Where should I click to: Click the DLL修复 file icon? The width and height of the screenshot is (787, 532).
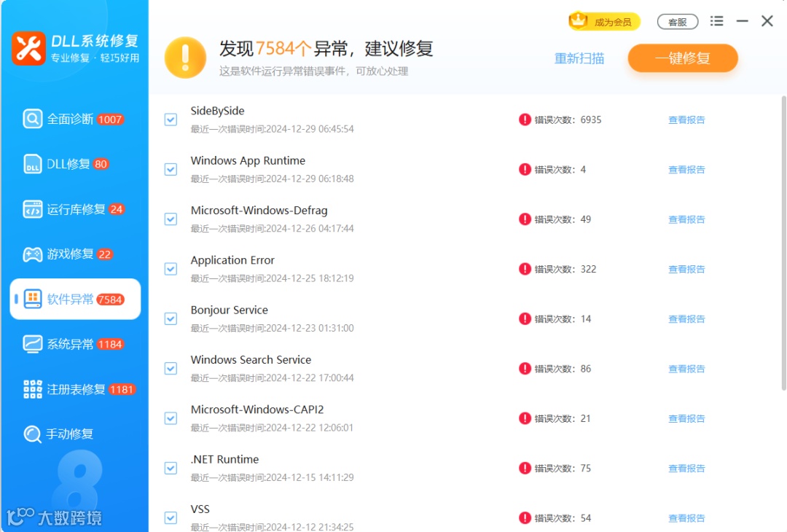pyautogui.click(x=33, y=164)
